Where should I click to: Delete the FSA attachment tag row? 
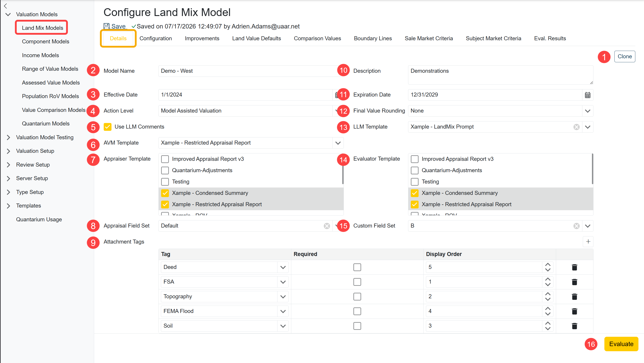click(x=574, y=282)
